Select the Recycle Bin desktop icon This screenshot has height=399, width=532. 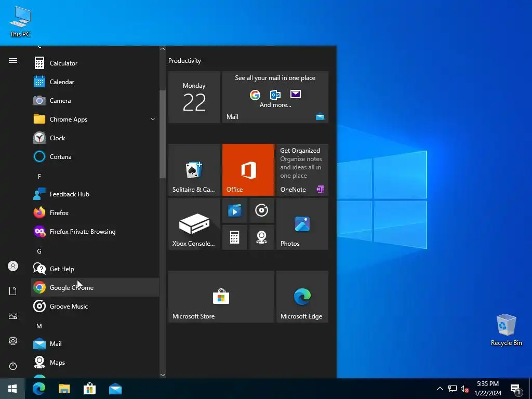506,330
